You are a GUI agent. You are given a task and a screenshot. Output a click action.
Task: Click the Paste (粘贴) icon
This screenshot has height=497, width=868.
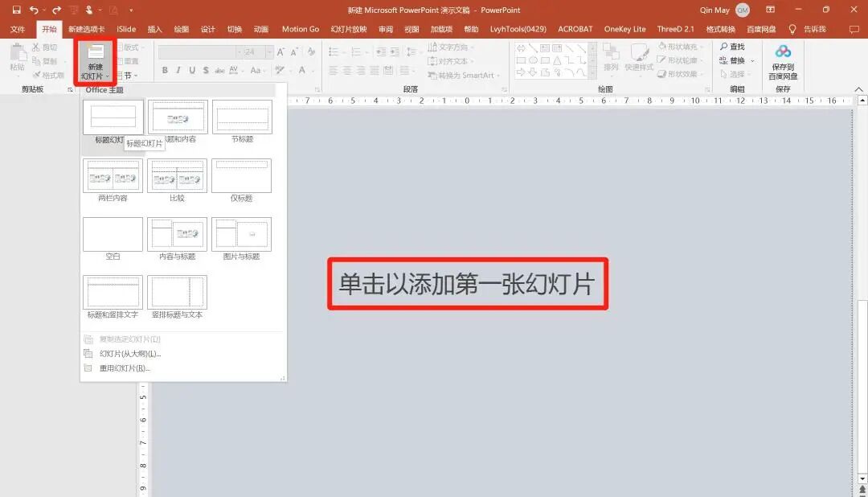click(x=17, y=54)
